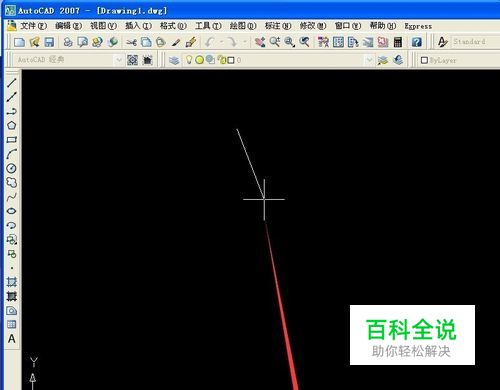Open the Properties palette icon
This screenshot has height=390, width=500.
tap(323, 42)
